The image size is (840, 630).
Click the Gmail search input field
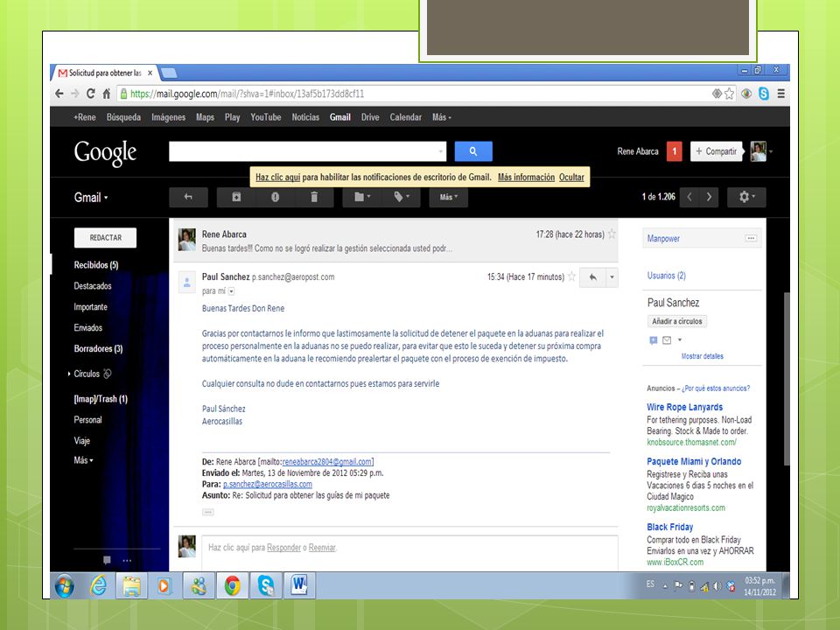click(307, 151)
